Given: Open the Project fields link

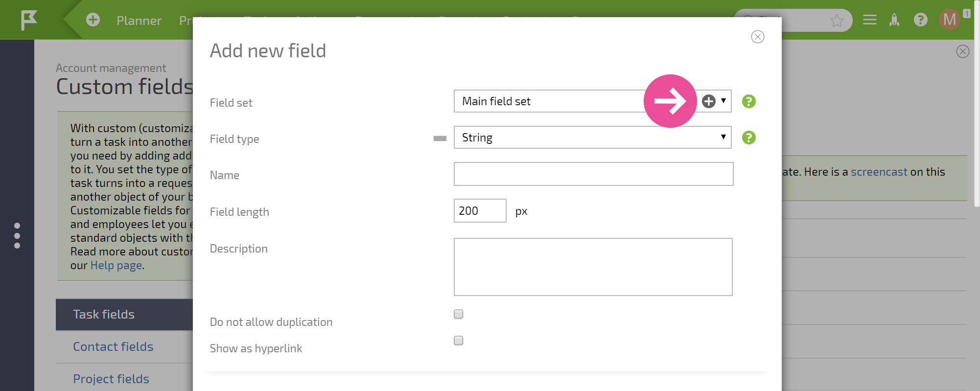Looking at the screenshot, I should pyautogui.click(x=111, y=379).
